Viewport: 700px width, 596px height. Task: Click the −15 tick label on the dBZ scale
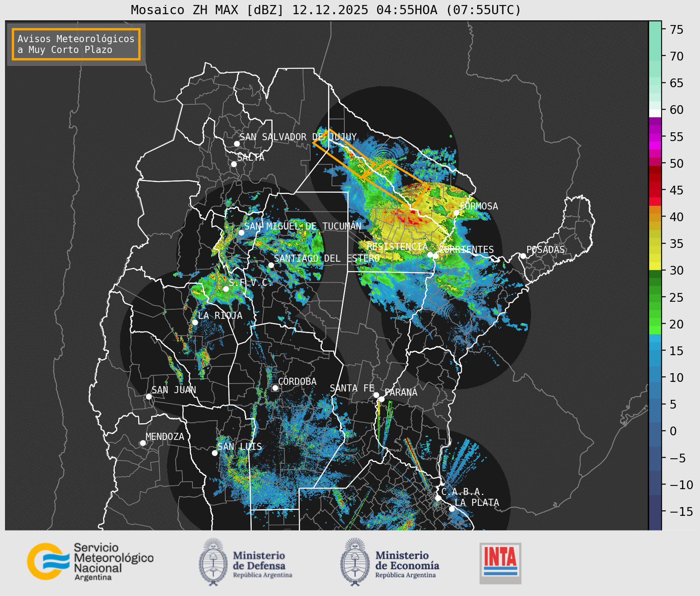pos(681,512)
